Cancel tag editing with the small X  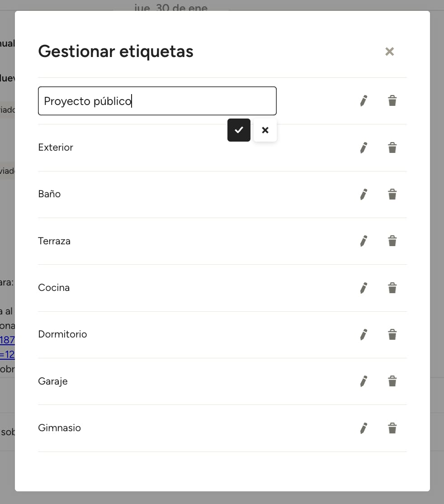point(265,130)
